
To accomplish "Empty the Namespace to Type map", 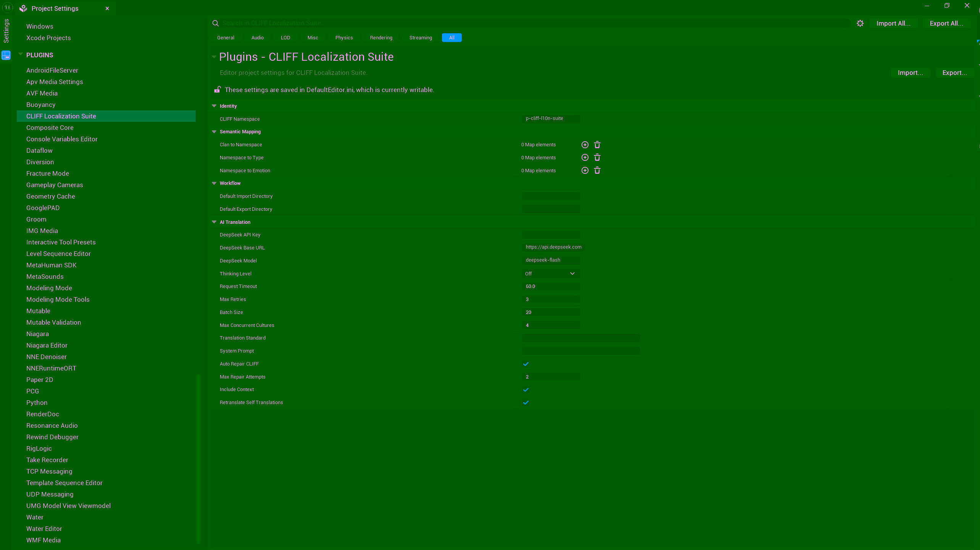I will (597, 157).
